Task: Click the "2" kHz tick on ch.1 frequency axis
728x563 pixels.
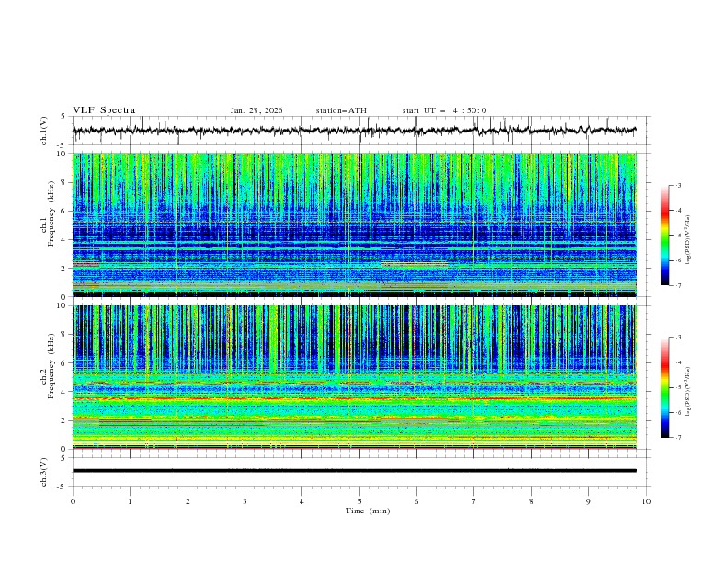Action: 64,269
